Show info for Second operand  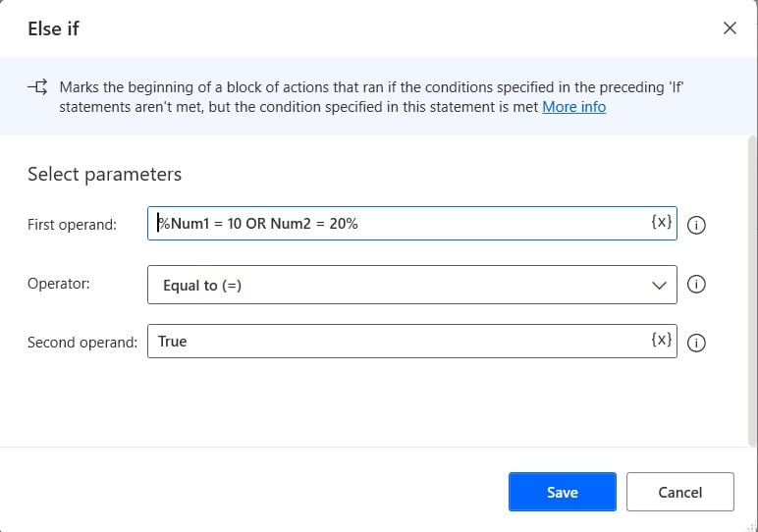(696, 343)
